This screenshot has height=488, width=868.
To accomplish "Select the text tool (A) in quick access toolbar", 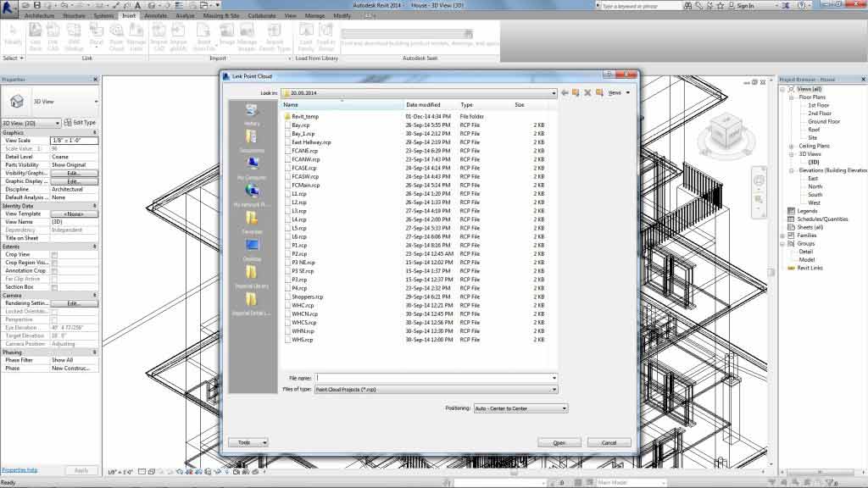I will [137, 5].
